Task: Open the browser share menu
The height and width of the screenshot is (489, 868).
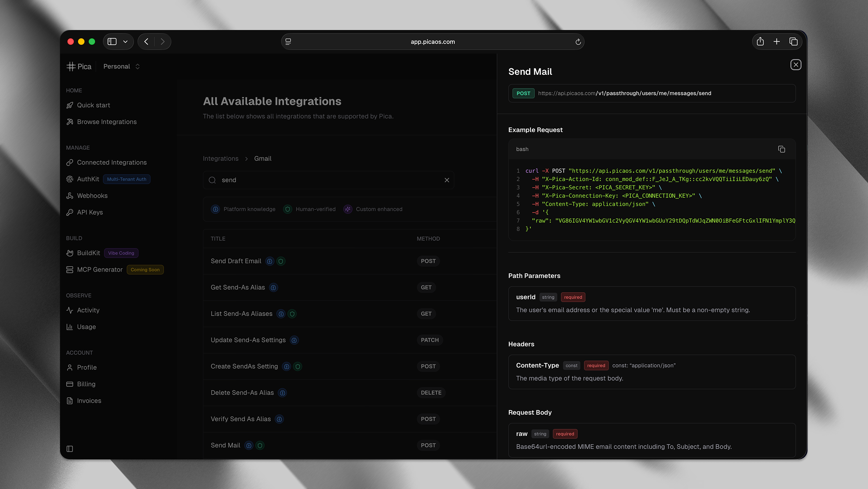Action: [760, 42]
